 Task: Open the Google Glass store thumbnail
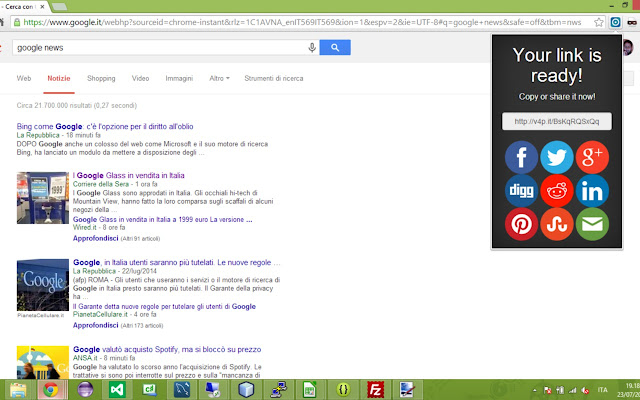[43, 198]
